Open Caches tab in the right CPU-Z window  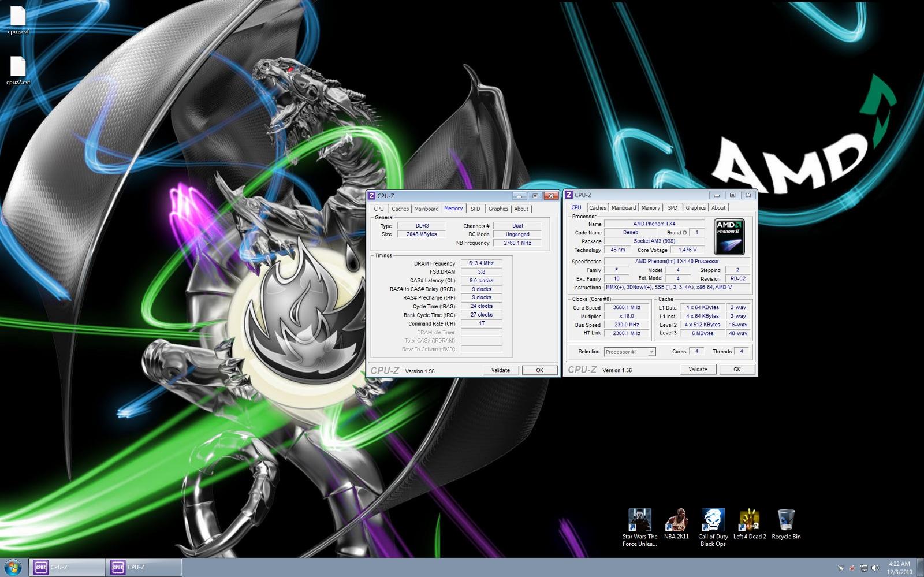pyautogui.click(x=598, y=208)
